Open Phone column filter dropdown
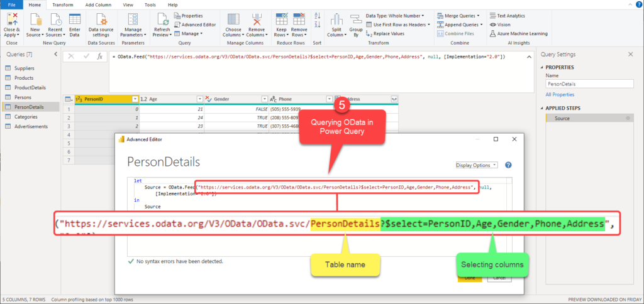Screen dimensions: 644x304 pos(329,99)
